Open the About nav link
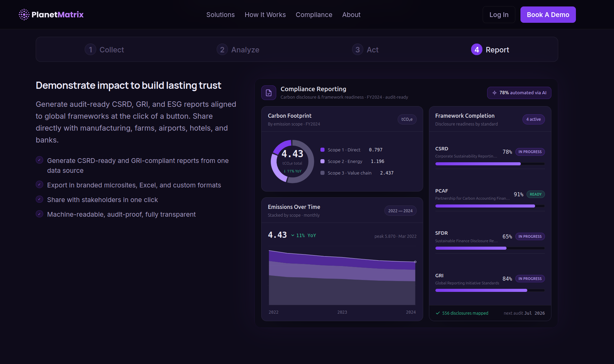This screenshot has height=364, width=614. pyautogui.click(x=351, y=15)
